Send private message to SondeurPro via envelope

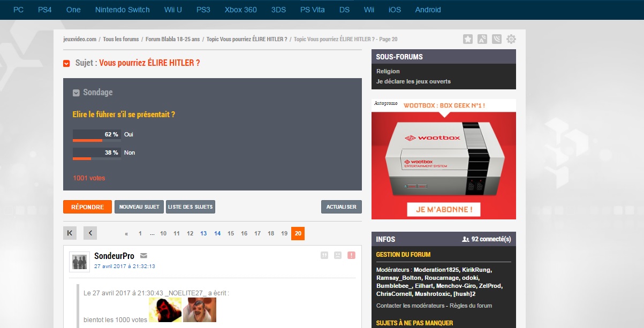pyautogui.click(x=143, y=256)
